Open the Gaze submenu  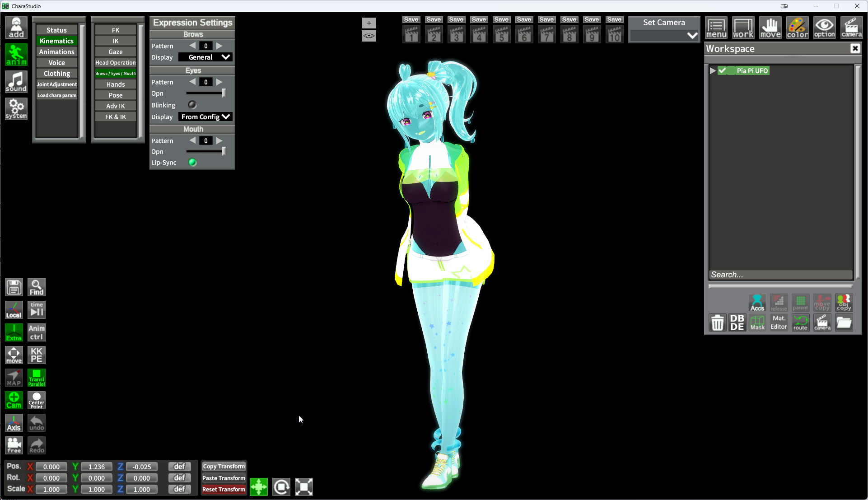(x=116, y=52)
